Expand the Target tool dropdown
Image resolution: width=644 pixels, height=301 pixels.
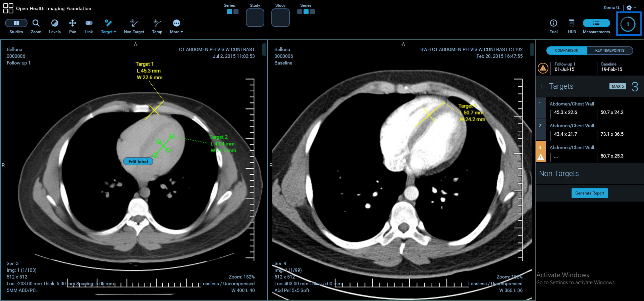(x=108, y=26)
